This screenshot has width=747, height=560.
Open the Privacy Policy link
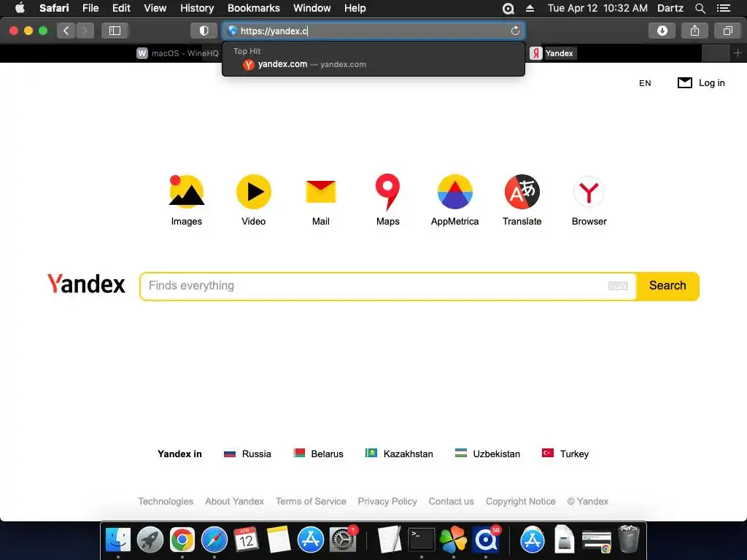click(x=387, y=502)
